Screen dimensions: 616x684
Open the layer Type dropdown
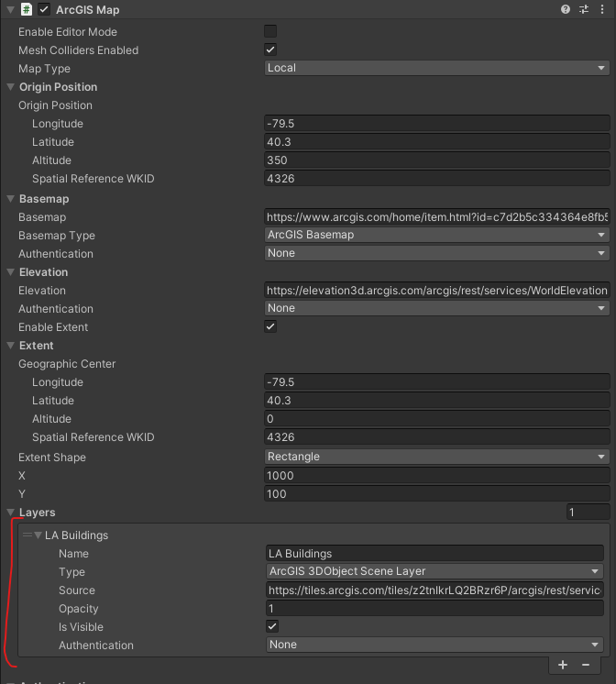pyautogui.click(x=434, y=571)
